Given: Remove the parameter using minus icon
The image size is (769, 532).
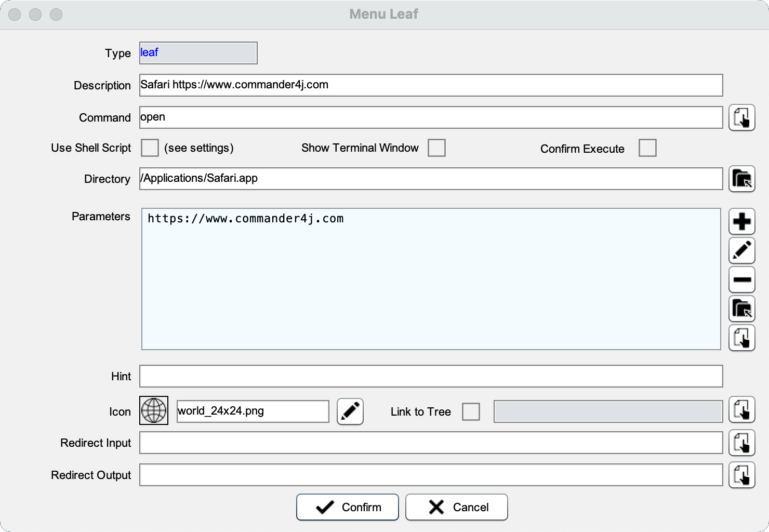Looking at the screenshot, I should (x=741, y=280).
